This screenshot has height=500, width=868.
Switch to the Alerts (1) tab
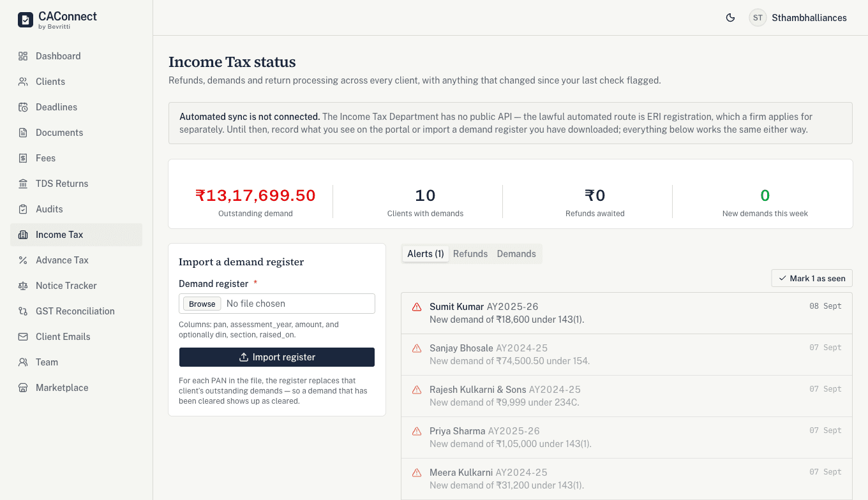(426, 254)
